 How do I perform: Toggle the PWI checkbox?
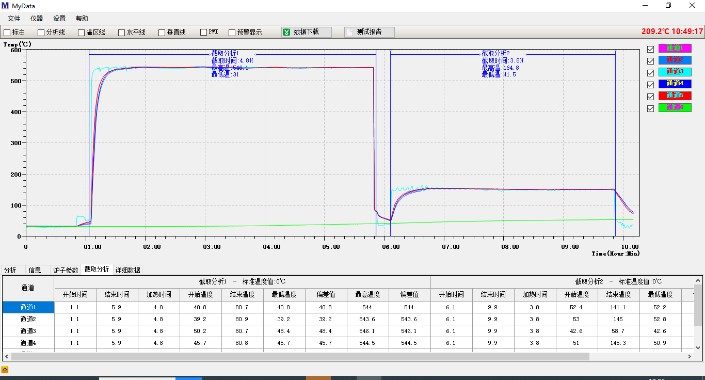click(203, 32)
